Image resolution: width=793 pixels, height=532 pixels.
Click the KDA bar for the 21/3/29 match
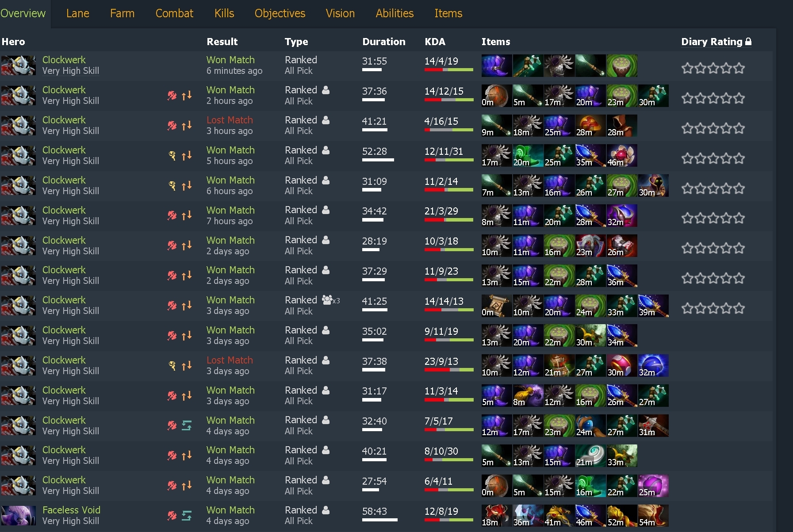[x=448, y=220]
